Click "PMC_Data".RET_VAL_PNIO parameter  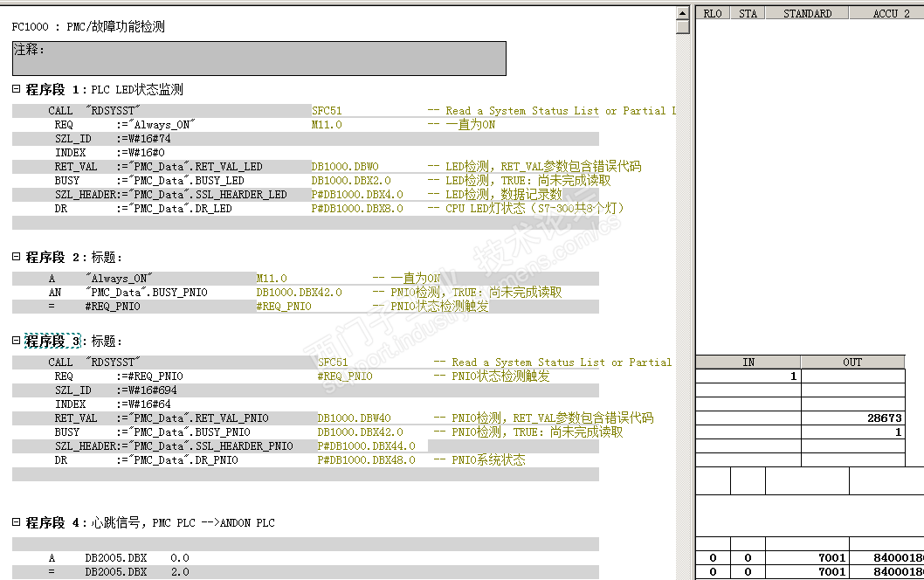(x=198, y=418)
